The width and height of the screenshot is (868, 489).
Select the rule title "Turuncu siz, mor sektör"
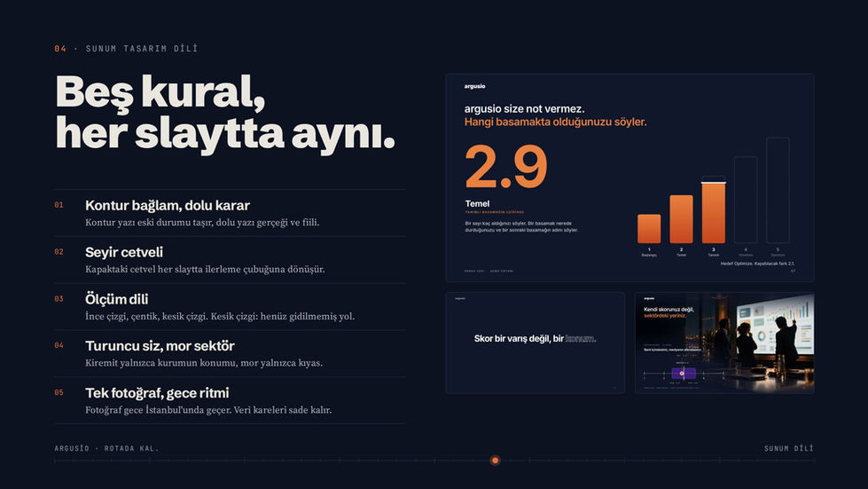(x=160, y=345)
